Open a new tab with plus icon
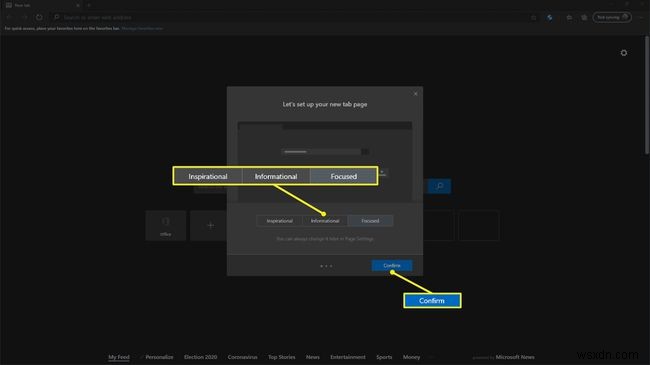Viewport: 650px width, 365px height. 89,5
